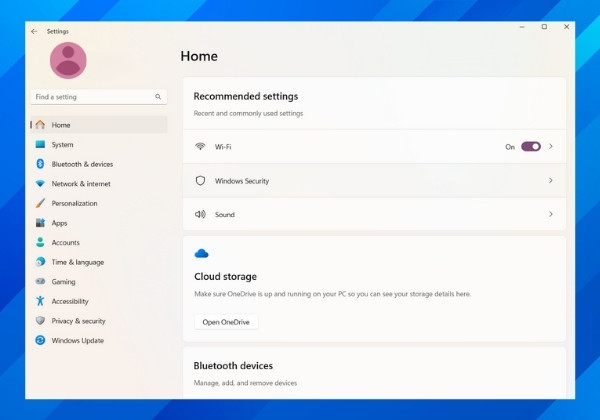Select Privacy & security in sidebar
The height and width of the screenshot is (420, 600).
(x=78, y=321)
